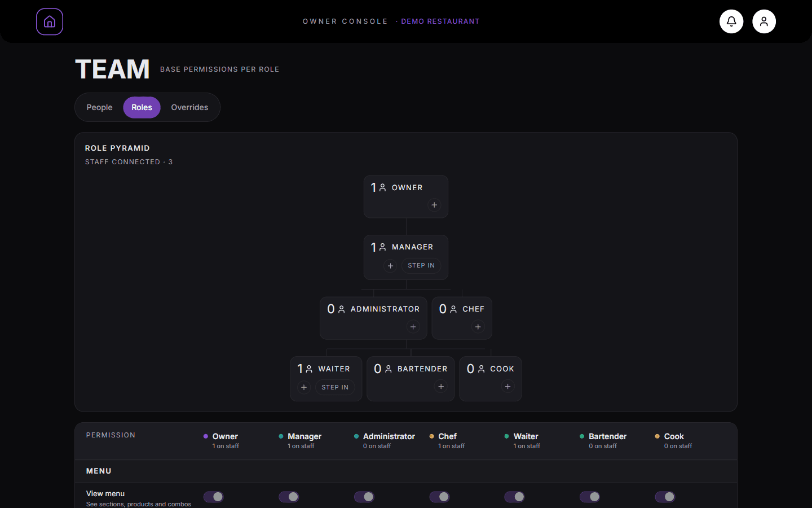Click the Chef column header
This screenshot has width=812, height=508.
[447, 441]
